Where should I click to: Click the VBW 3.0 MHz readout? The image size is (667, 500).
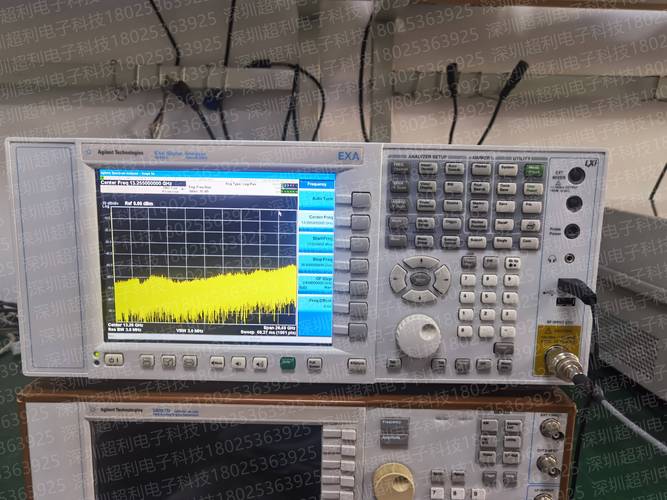tap(189, 331)
